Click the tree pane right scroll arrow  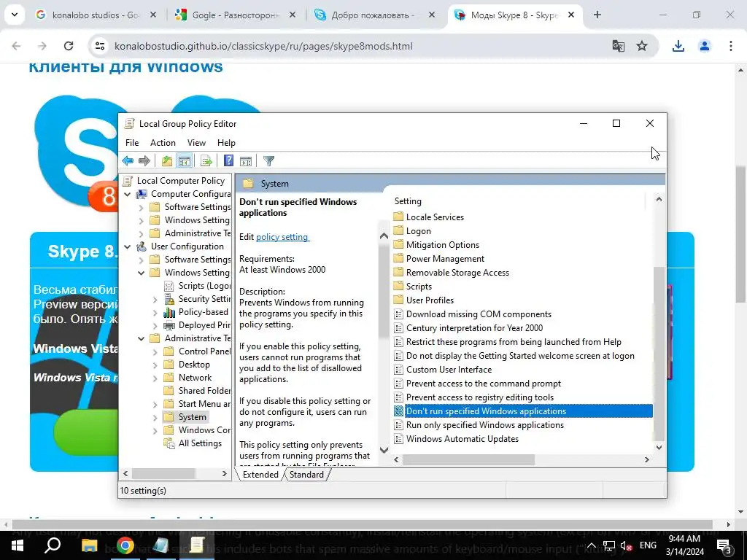[225, 474]
